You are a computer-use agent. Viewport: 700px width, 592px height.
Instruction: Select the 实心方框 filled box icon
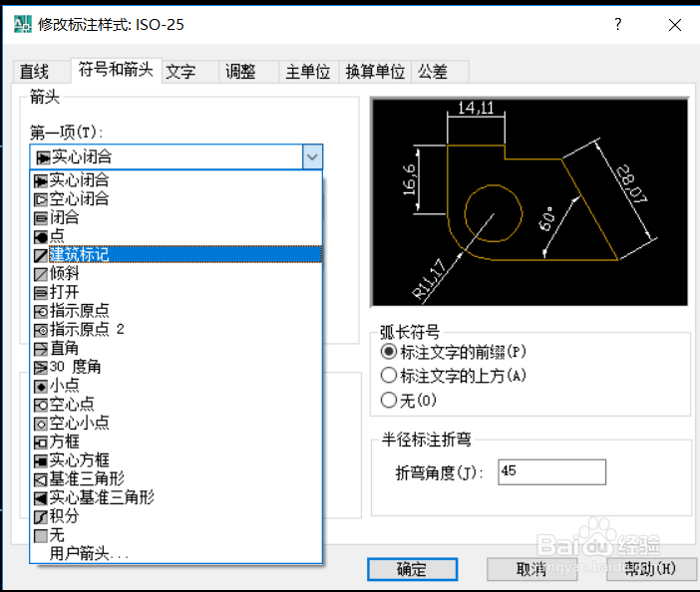pyautogui.click(x=41, y=460)
